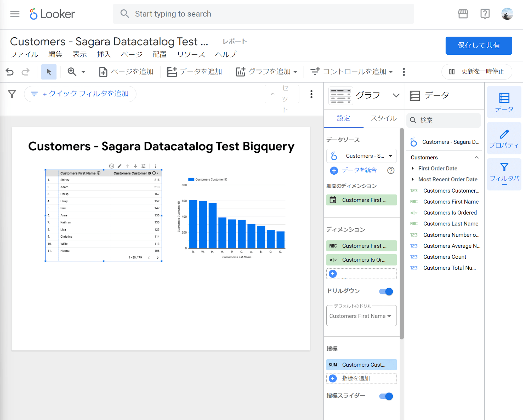Viewport: 523px width, 420px height.
Task: Click the データを統合 link
Action: [x=359, y=170]
